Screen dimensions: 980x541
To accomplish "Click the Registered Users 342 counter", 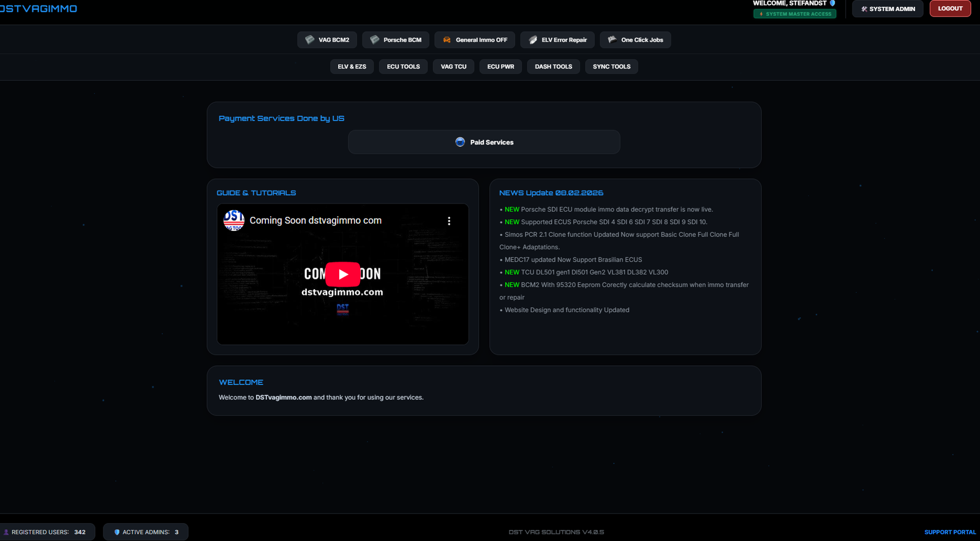I will [47, 532].
